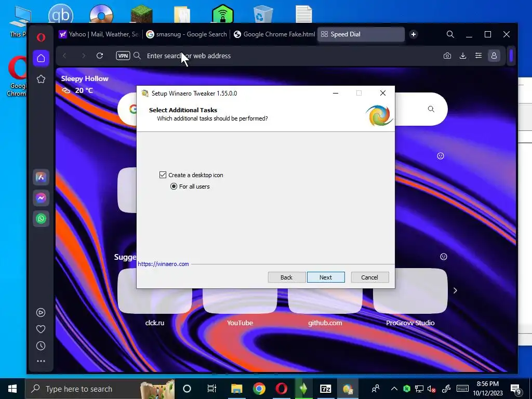Screen dimensions: 532x399
Task: Open WhatsApp in Opera sidebar
Action: coord(41,219)
